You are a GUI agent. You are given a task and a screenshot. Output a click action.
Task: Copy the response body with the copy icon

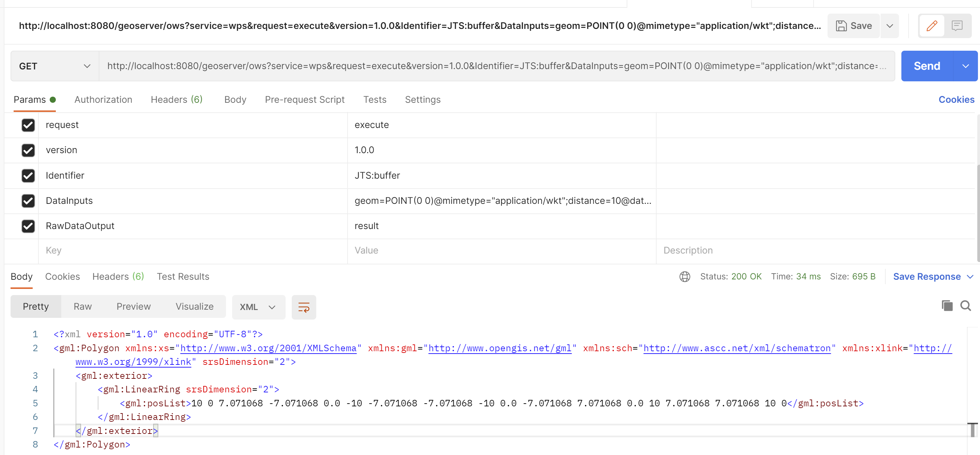pyautogui.click(x=947, y=306)
